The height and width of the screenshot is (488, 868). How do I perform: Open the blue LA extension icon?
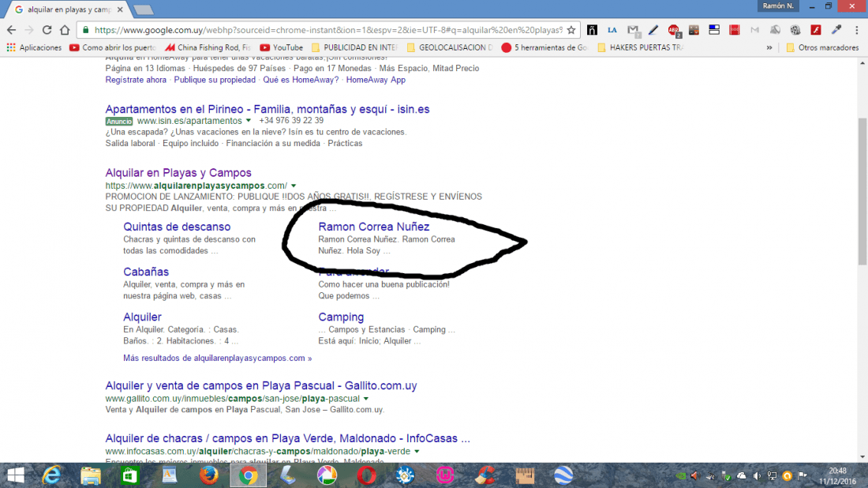[612, 30]
